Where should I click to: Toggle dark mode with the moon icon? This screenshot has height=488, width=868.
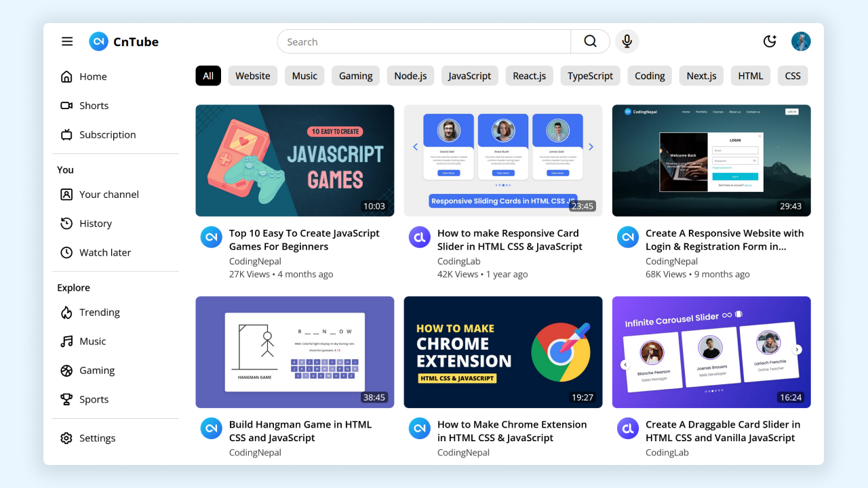(x=770, y=41)
